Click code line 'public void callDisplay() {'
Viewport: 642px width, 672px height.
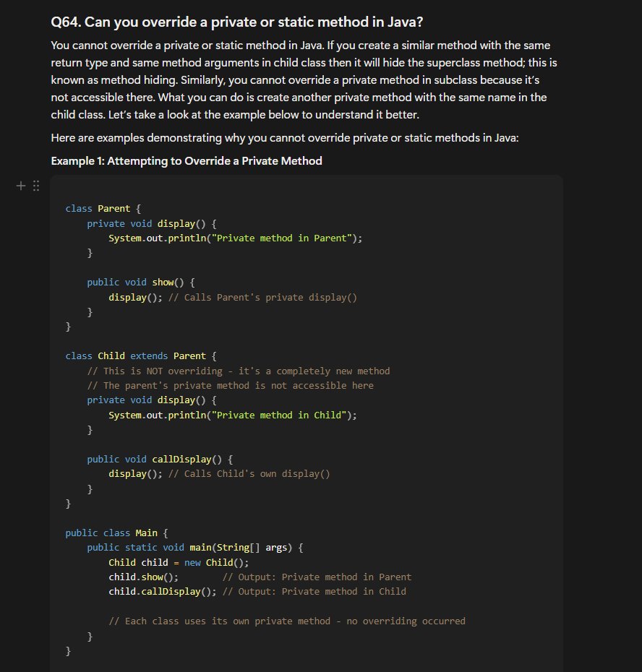coord(160,460)
